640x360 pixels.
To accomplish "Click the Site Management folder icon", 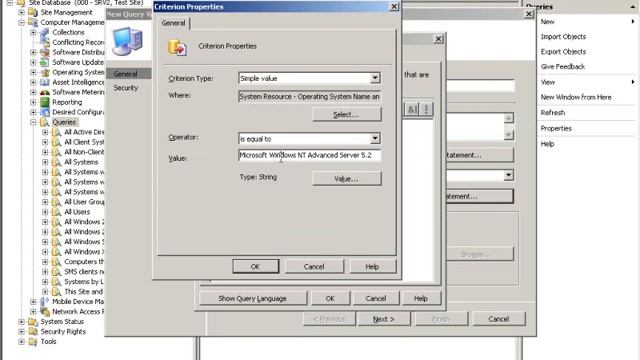I will point(33,12).
